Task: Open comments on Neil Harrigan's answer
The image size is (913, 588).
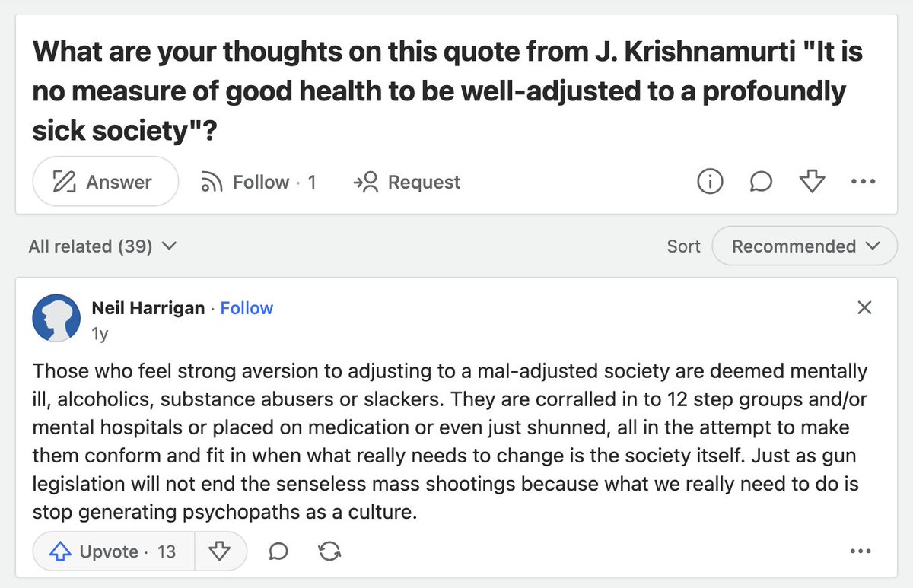Action: [278, 551]
